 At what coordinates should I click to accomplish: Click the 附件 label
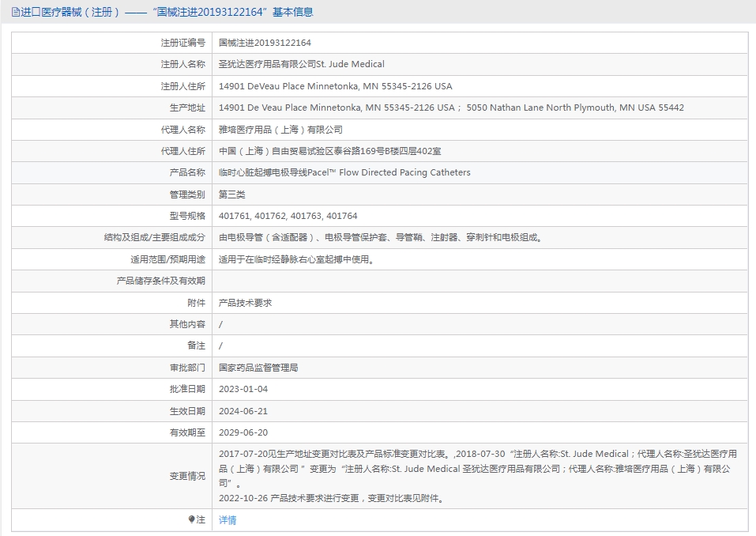tap(196, 303)
